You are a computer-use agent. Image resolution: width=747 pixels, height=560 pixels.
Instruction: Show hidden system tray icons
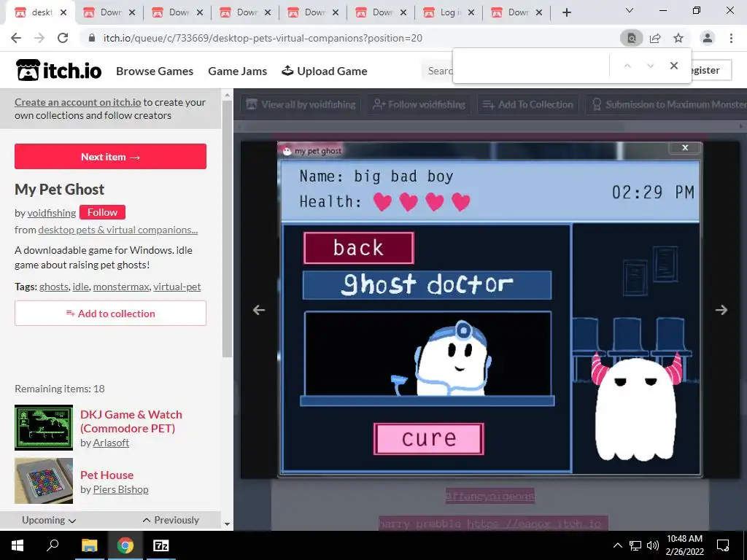pyautogui.click(x=617, y=545)
